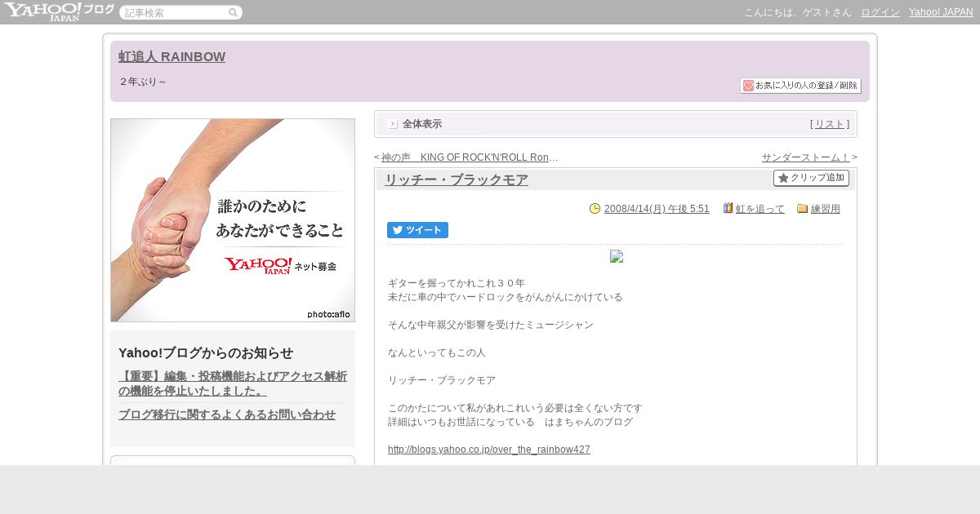Focus the 記事検索 search field

pos(175,12)
